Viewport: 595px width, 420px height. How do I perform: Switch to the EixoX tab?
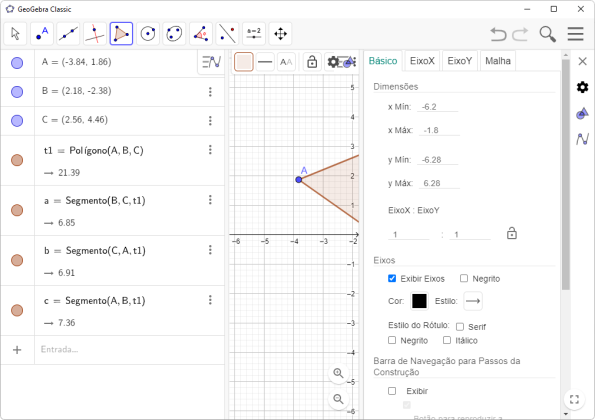tap(422, 61)
